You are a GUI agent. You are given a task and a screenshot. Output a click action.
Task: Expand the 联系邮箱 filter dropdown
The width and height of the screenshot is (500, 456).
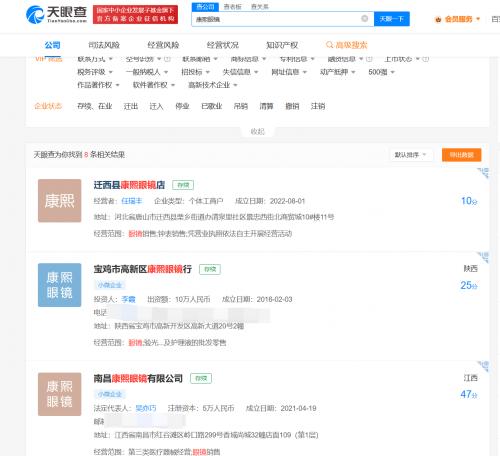[x=200, y=59]
